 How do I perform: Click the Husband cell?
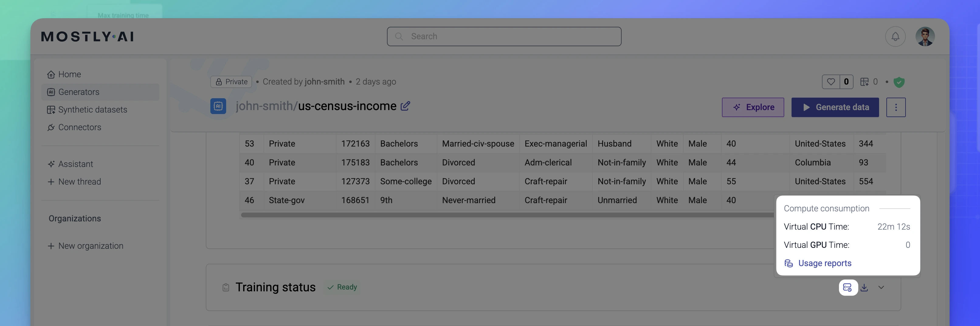621,144
